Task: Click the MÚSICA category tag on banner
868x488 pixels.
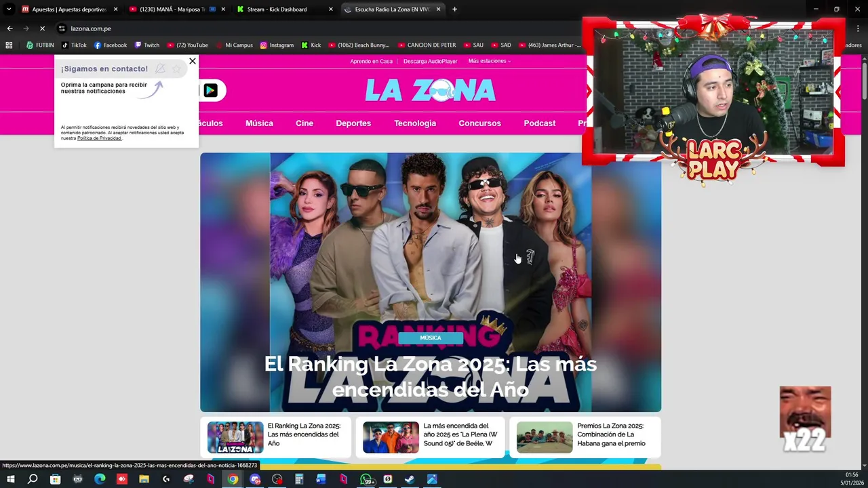Action: 431,338
